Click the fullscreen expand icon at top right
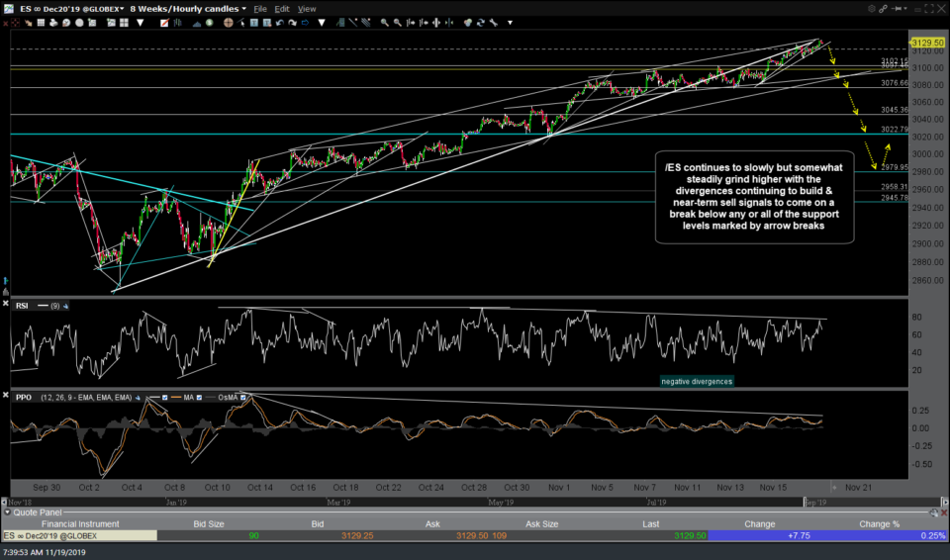This screenshot has width=950, height=560. coord(929,9)
